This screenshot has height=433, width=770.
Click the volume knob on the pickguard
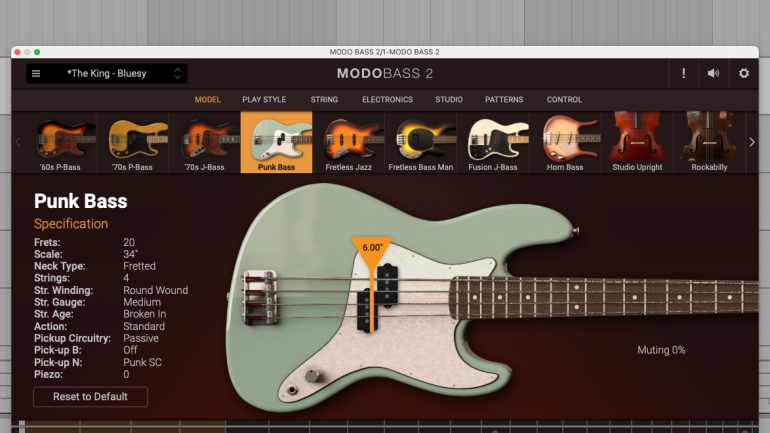(x=312, y=376)
